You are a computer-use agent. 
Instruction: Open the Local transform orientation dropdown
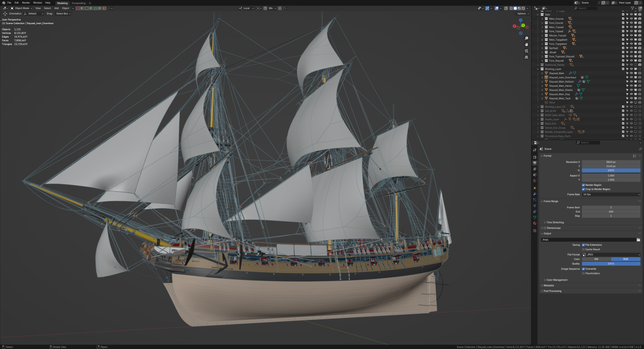[246, 8]
